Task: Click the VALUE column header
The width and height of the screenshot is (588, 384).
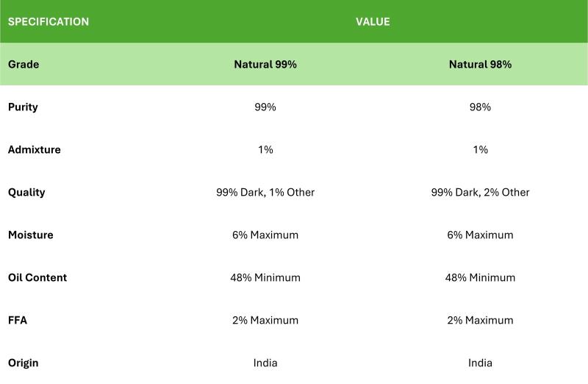Action: [373, 22]
